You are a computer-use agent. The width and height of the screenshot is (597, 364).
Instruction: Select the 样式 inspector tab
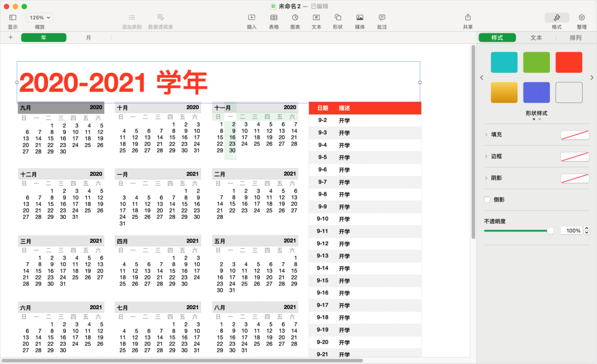click(497, 38)
